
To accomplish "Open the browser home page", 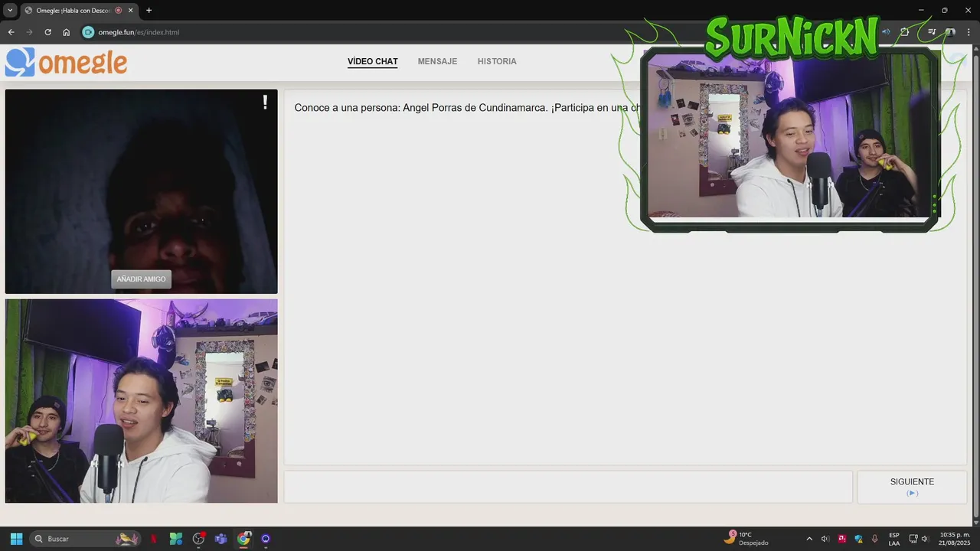I will click(x=66, y=32).
